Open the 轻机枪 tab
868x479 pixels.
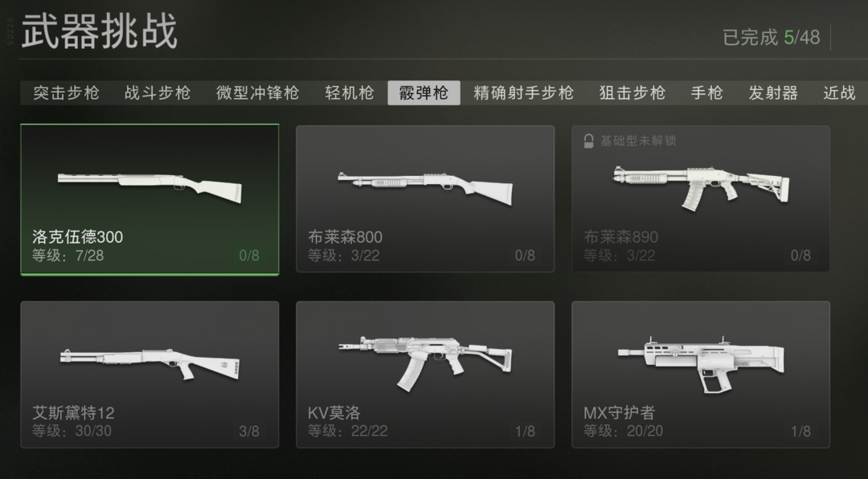point(350,92)
